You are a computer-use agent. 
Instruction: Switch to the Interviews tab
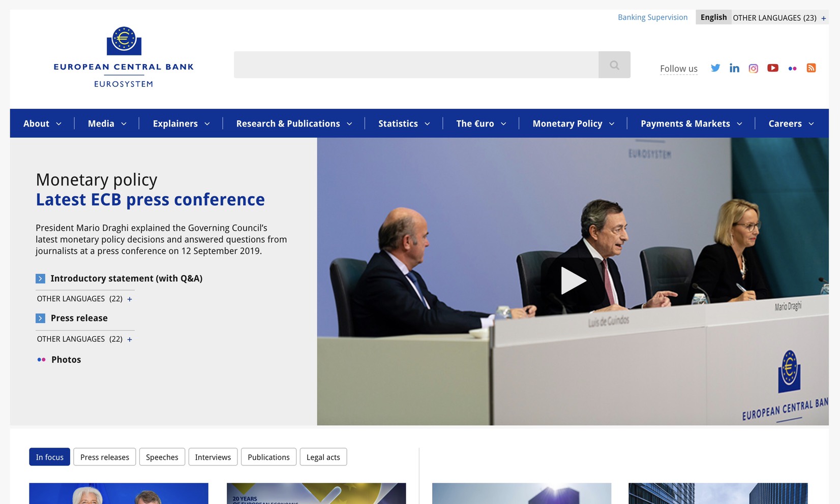click(213, 457)
